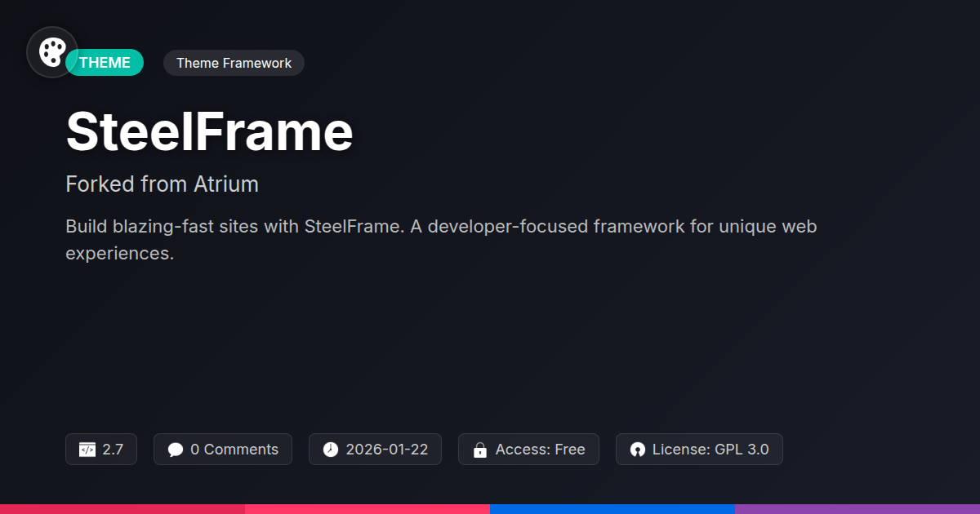Click the red bottom color bar
Screen dimensions: 980x514
(x=122, y=508)
